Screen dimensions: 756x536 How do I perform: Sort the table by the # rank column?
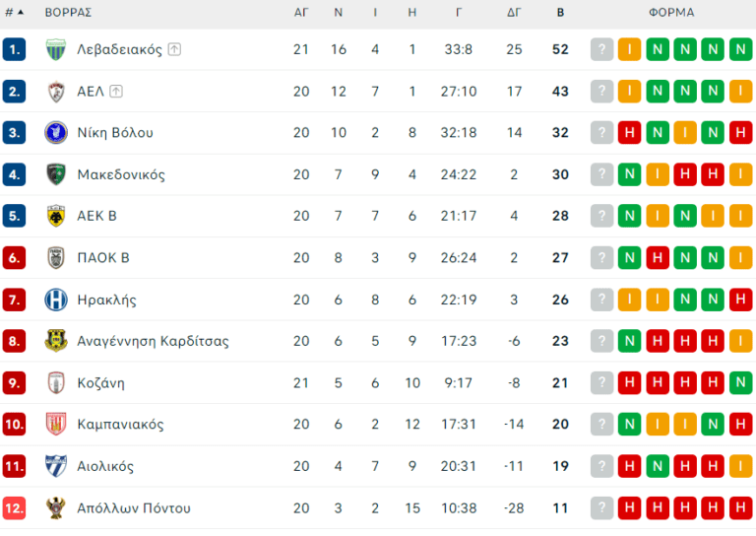pos(14,13)
